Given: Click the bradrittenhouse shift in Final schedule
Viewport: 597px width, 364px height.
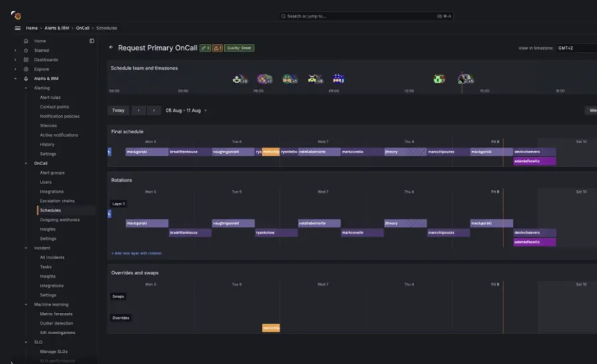Looking at the screenshot, I should point(190,152).
